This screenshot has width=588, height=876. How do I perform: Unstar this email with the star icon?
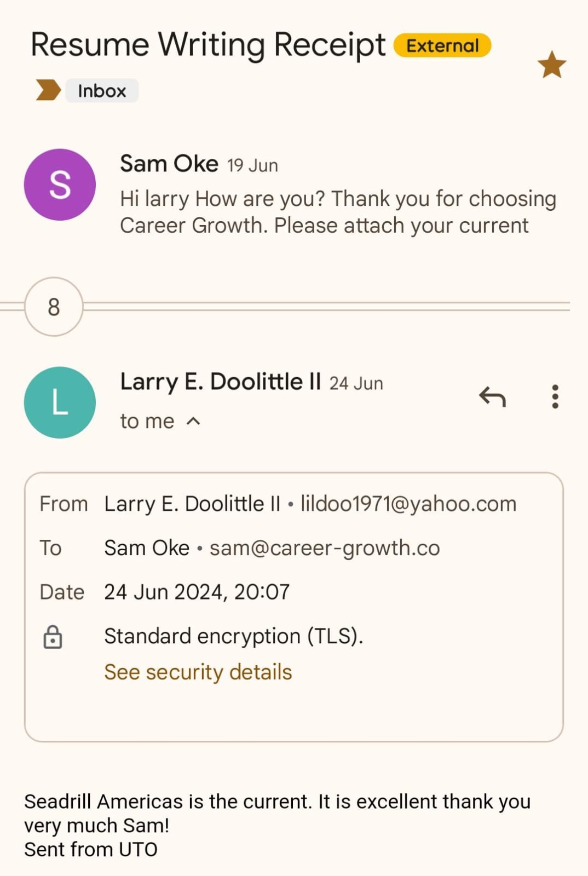click(x=551, y=65)
